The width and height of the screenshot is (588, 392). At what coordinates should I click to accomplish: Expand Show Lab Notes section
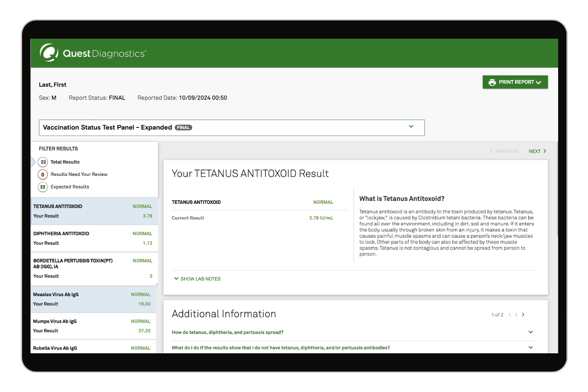196,279
